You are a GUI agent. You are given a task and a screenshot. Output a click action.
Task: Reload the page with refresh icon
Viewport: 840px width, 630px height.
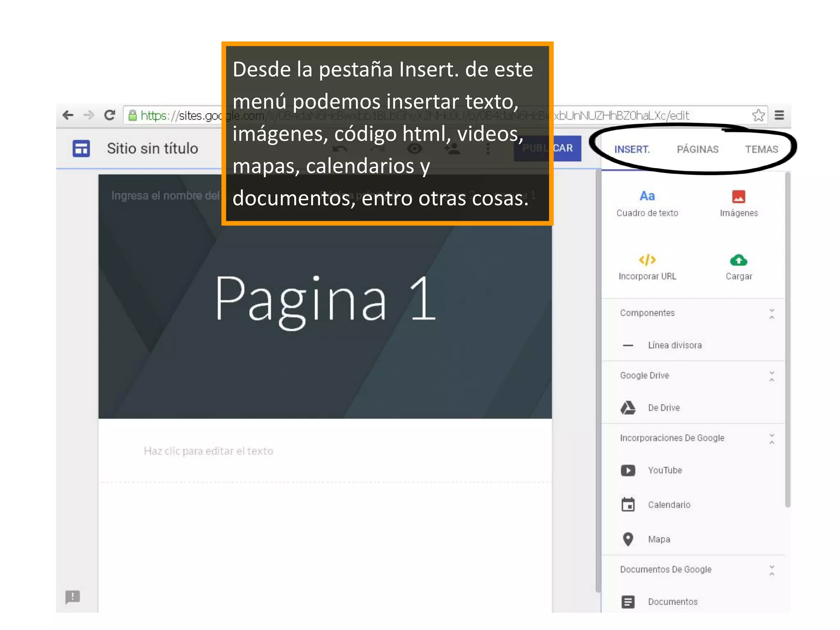pyautogui.click(x=110, y=115)
